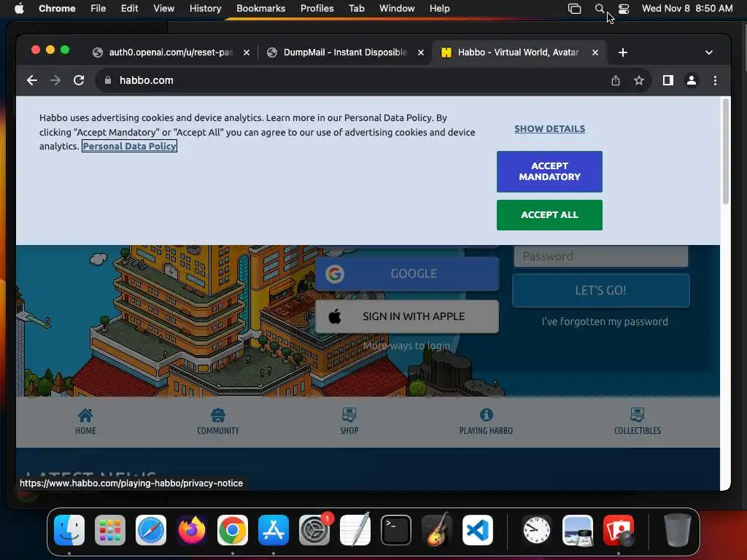Open a new tab with plus icon
Screen dimensions: 747x560
pos(623,52)
